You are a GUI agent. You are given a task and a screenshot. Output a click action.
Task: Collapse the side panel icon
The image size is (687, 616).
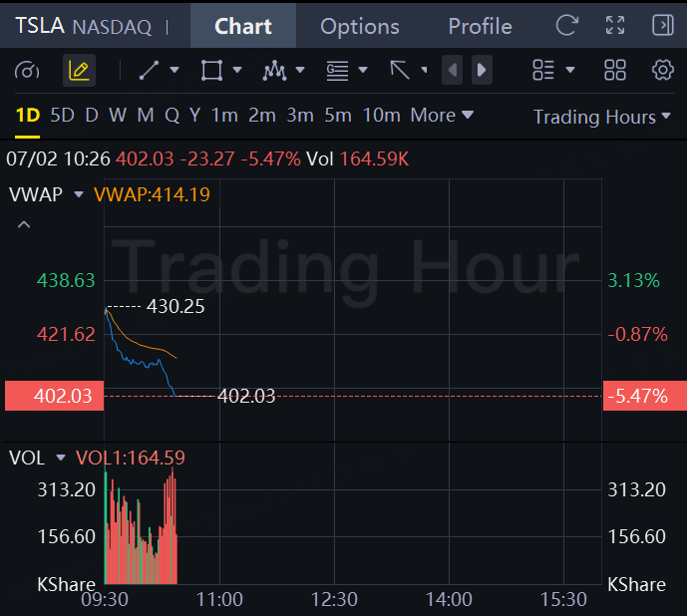click(x=663, y=25)
